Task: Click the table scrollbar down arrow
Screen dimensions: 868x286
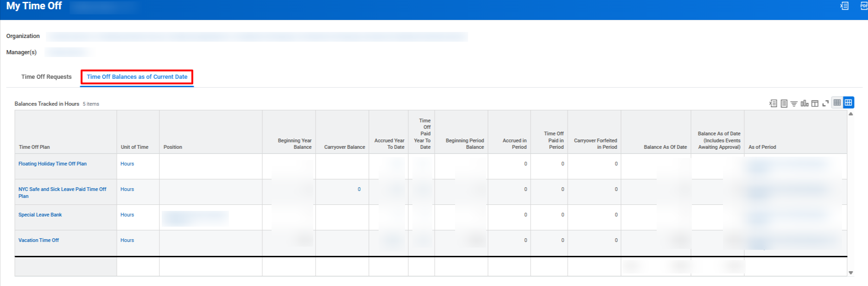Action: click(851, 273)
